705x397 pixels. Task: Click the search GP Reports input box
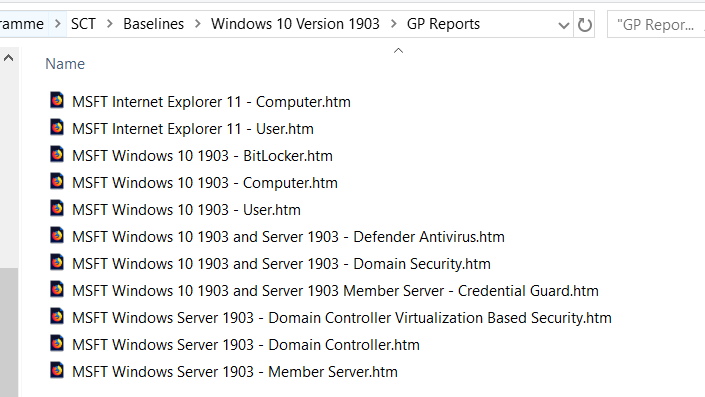click(656, 25)
